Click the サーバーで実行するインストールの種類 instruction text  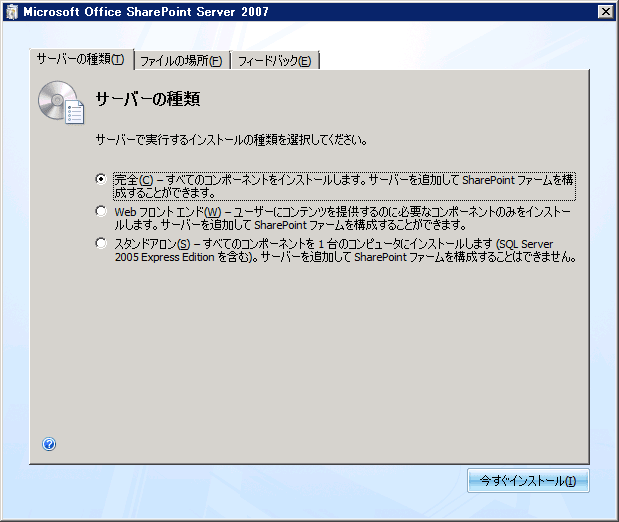point(231,140)
